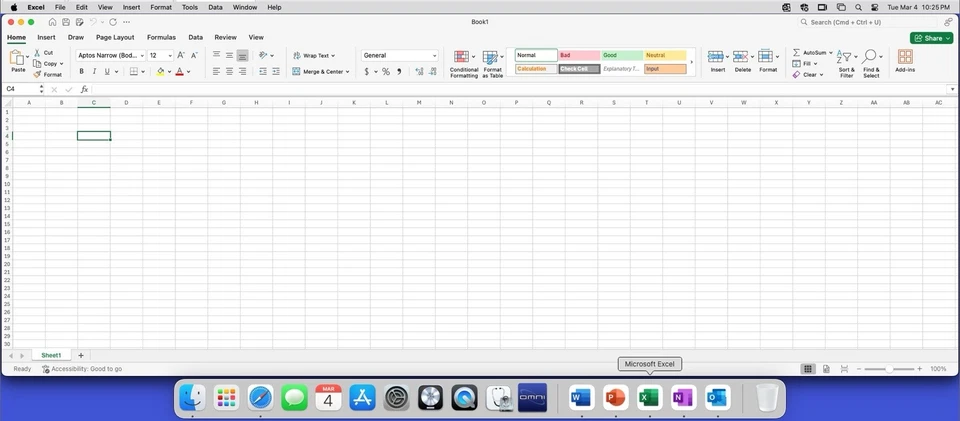Open the font name dropdown
The width and height of the screenshot is (960, 421).
tap(142, 56)
